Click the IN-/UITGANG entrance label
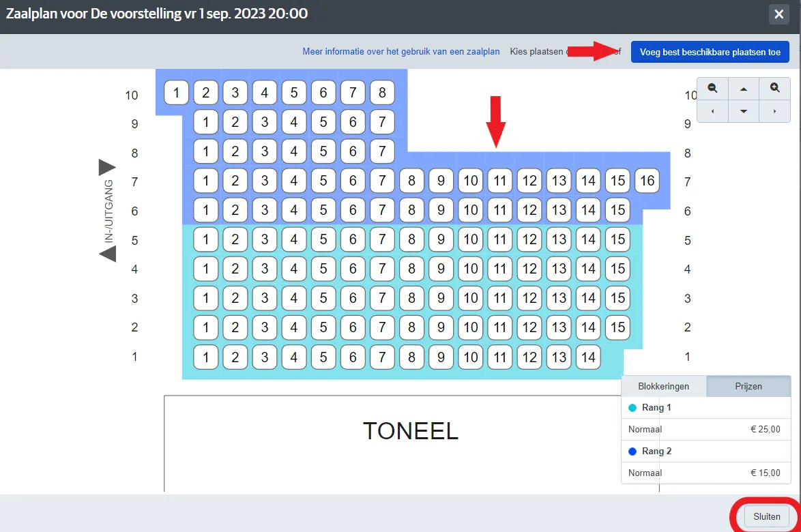This screenshot has width=801, height=532. [108, 211]
